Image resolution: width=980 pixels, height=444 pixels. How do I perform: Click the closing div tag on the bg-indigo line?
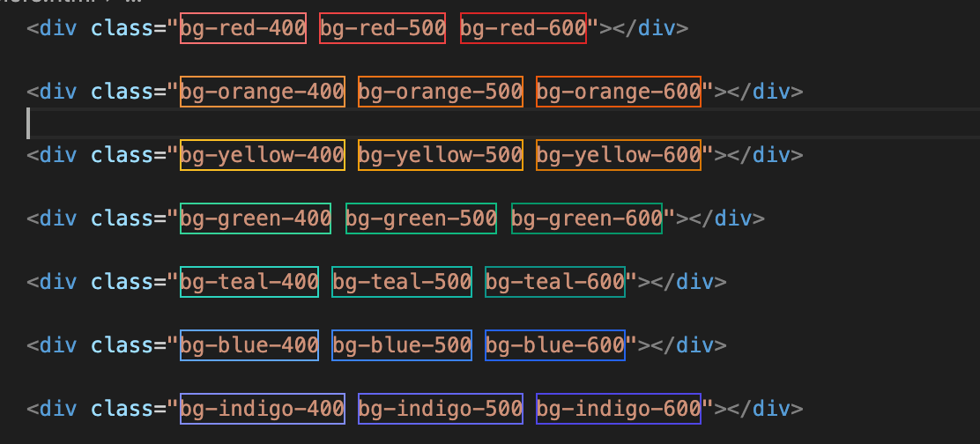click(765, 409)
